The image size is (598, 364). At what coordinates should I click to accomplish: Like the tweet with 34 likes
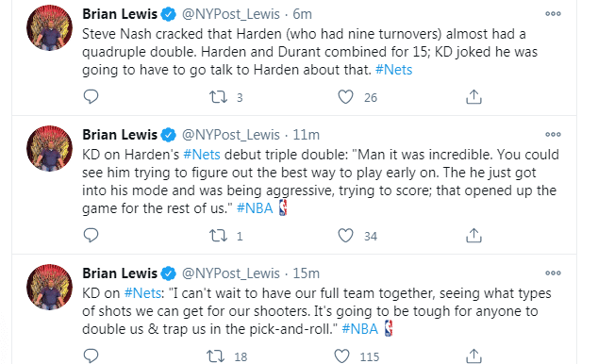click(345, 236)
